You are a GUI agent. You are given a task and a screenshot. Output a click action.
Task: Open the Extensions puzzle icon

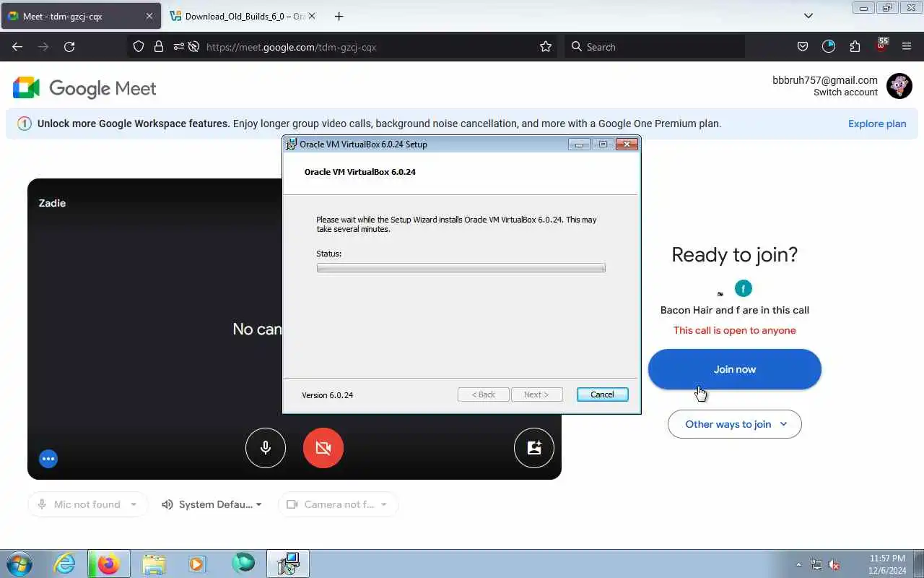tap(855, 47)
